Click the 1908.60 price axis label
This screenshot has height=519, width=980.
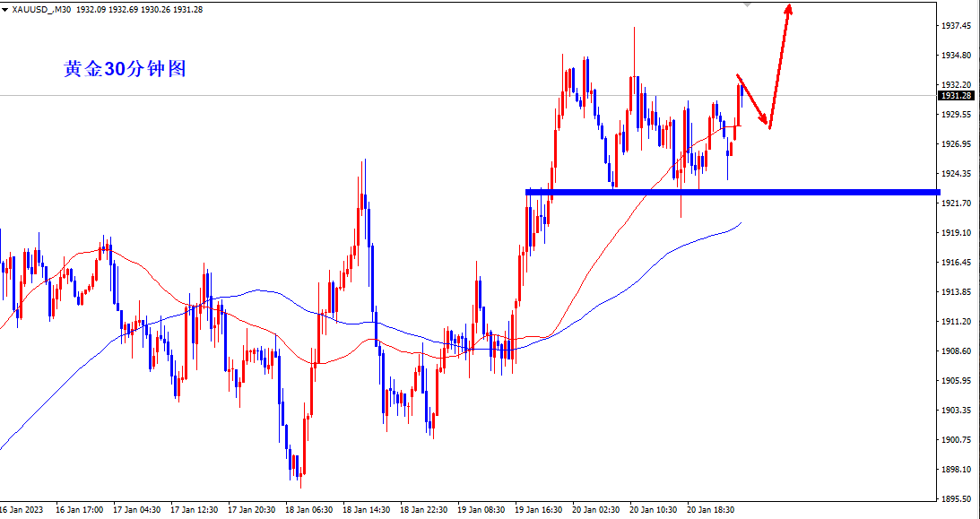tap(957, 351)
